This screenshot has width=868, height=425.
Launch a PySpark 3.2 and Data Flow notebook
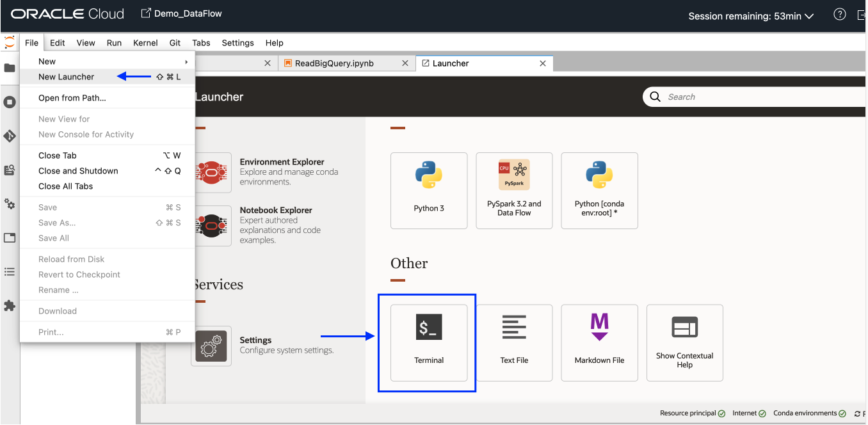[x=514, y=191]
